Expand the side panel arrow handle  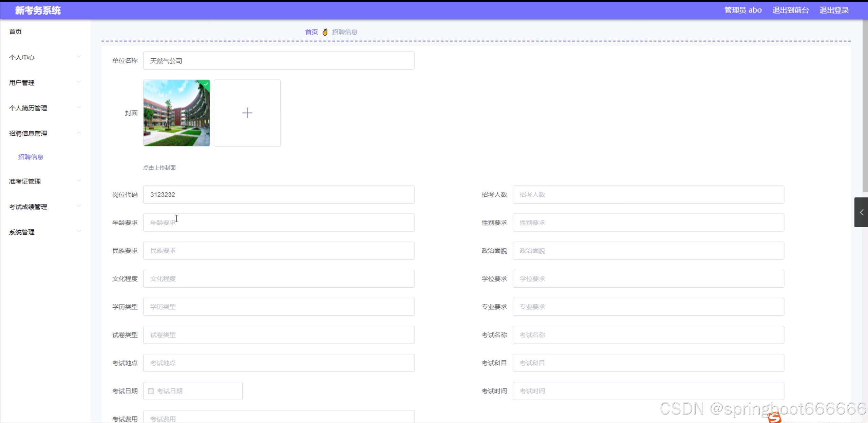861,212
